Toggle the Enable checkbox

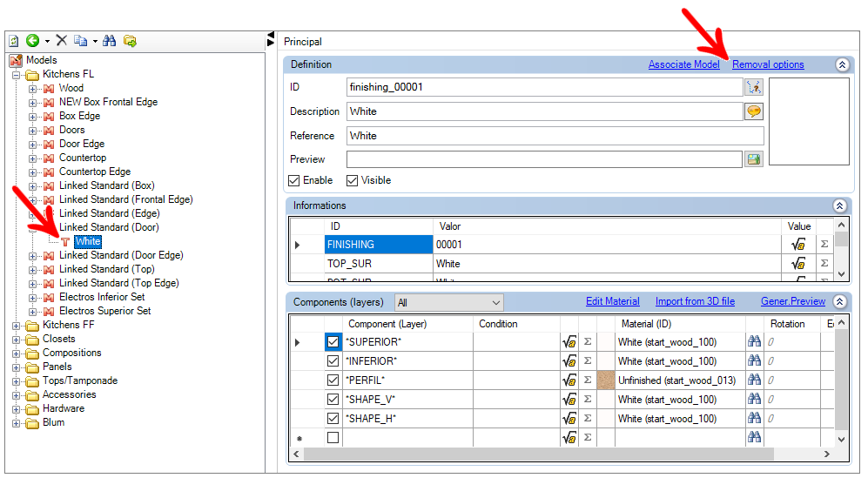point(294,180)
